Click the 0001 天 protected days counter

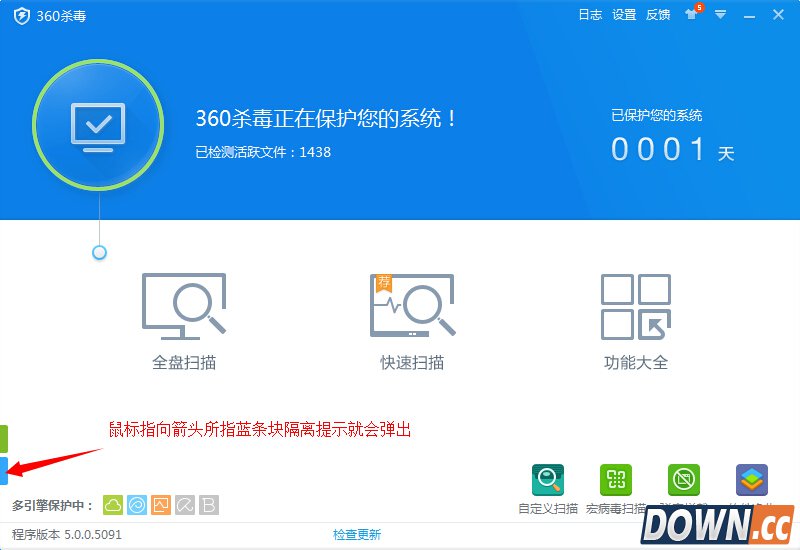pos(672,149)
